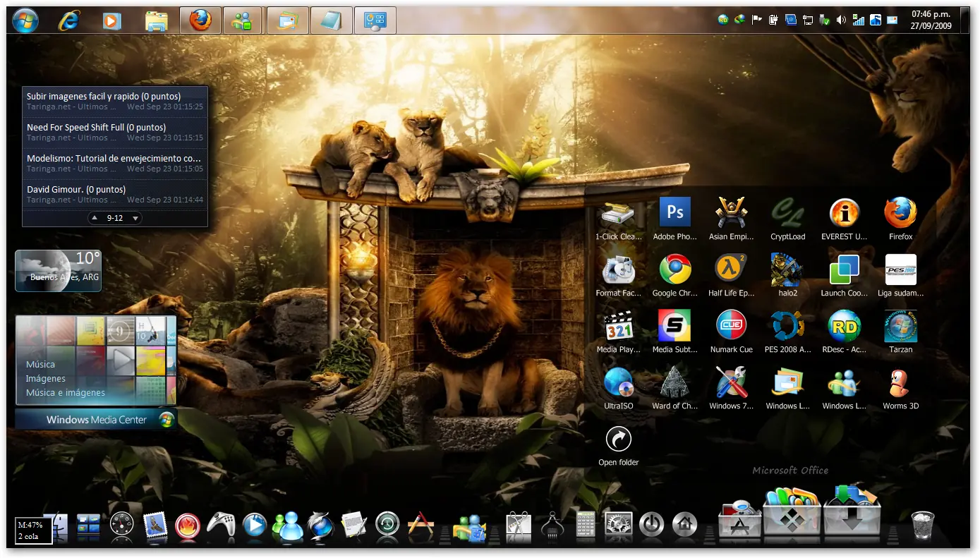Show previous feed headlines with up arrow
Screen dimensions: 980x558
pos(95,218)
